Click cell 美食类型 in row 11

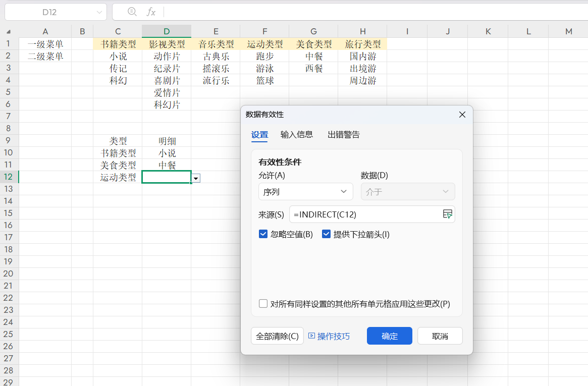point(118,165)
